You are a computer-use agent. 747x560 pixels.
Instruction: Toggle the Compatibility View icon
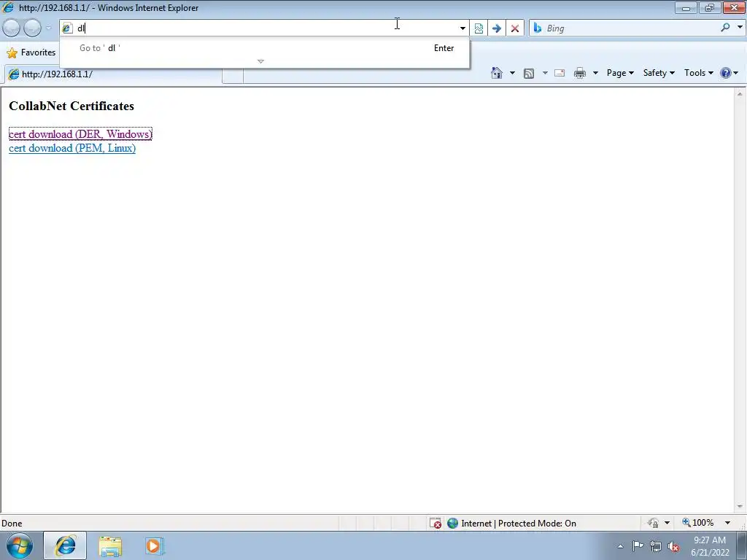tap(479, 28)
